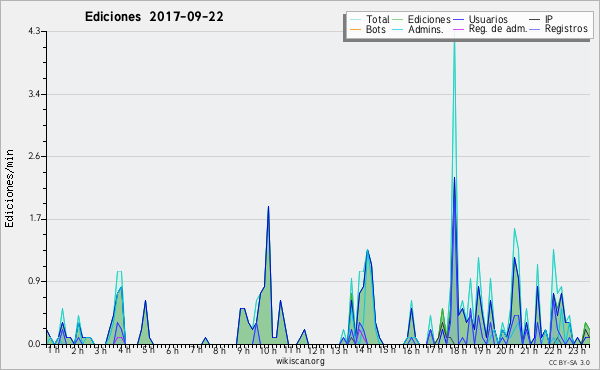
Task: Click the '20 h' x-axis label
Action: point(505,350)
